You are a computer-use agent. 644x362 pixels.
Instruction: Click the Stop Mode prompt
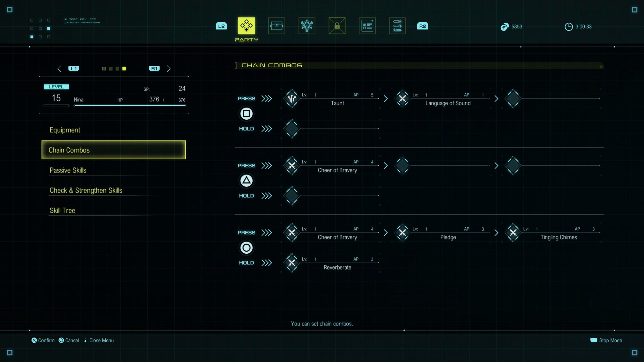[x=606, y=340]
